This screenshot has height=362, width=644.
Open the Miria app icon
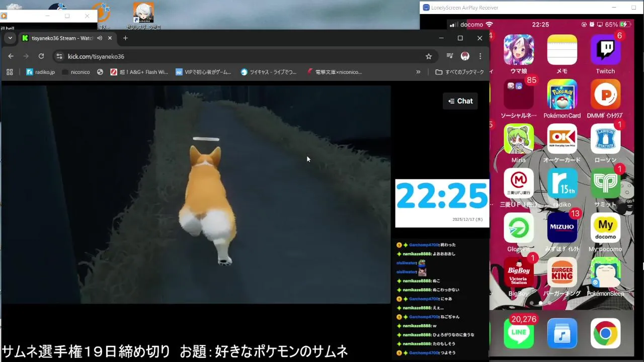[519, 138]
